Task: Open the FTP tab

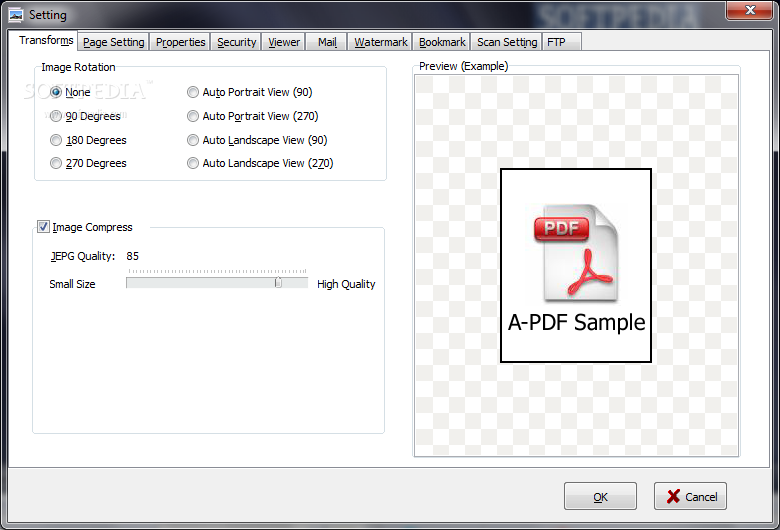Action: point(562,42)
